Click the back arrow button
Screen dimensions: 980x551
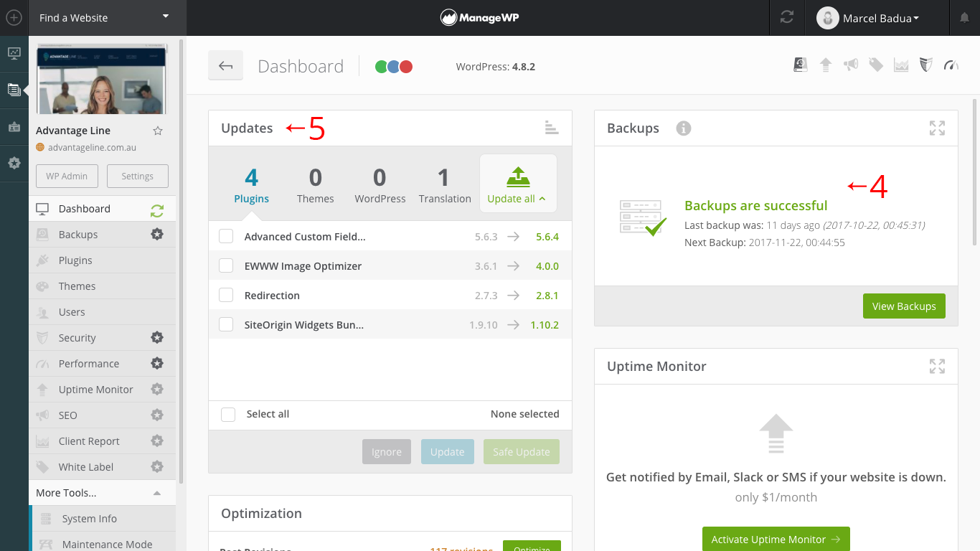pyautogui.click(x=226, y=66)
